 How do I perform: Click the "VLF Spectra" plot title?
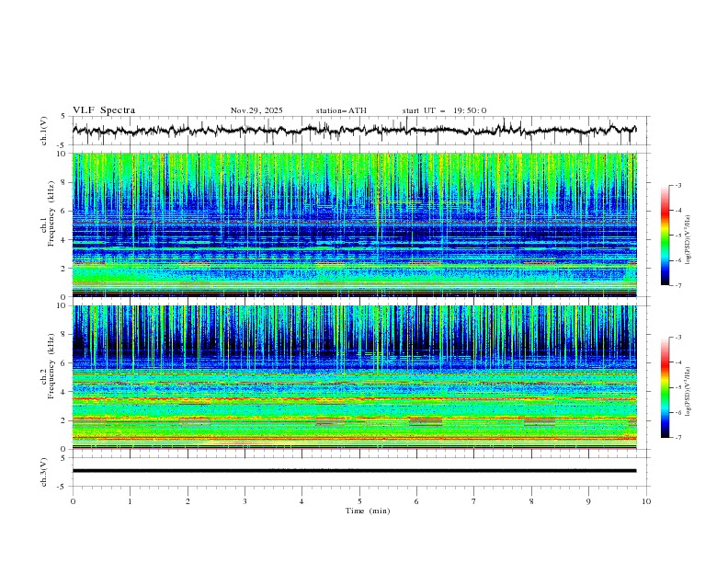(x=104, y=110)
